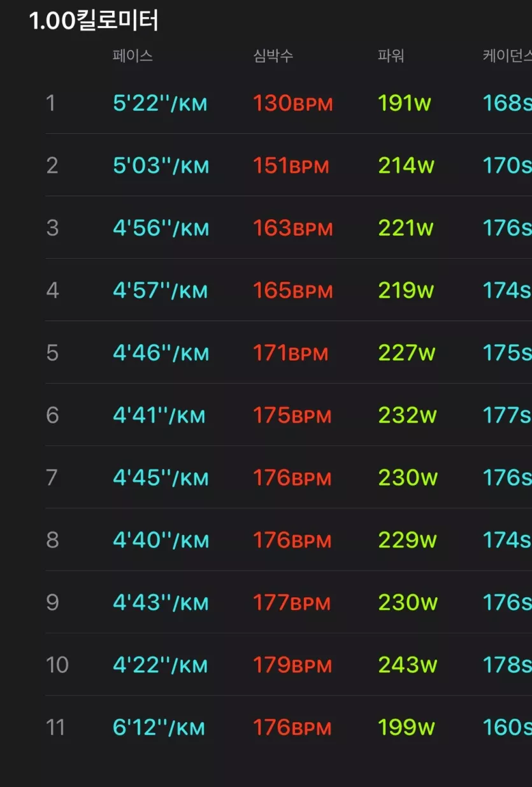
Task: Select pace 6'12''/KM in split 11
Action: coord(159,728)
